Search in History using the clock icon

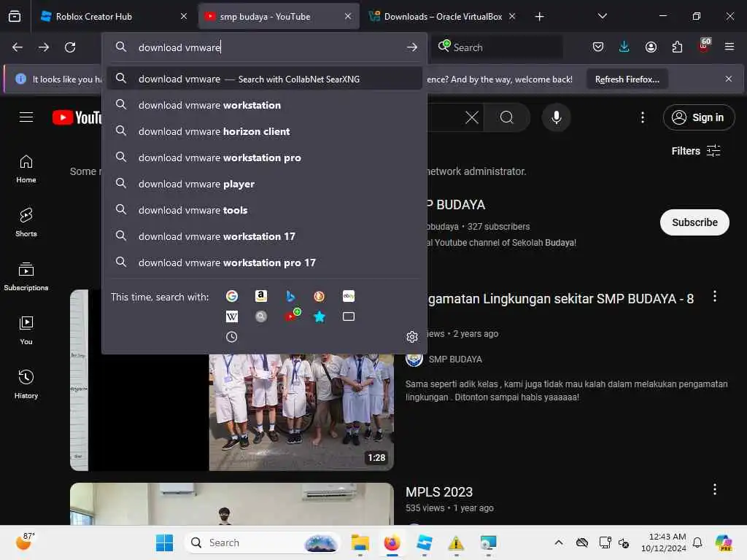point(232,337)
